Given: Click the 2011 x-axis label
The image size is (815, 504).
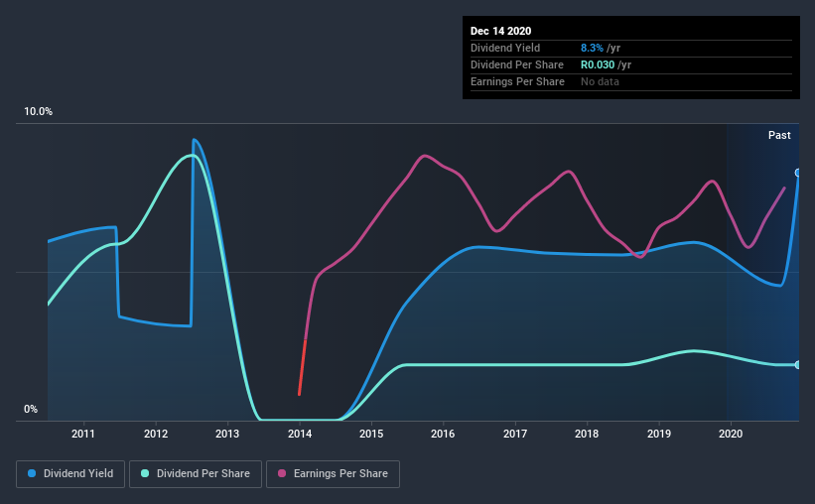Looking at the screenshot, I should click(83, 434).
